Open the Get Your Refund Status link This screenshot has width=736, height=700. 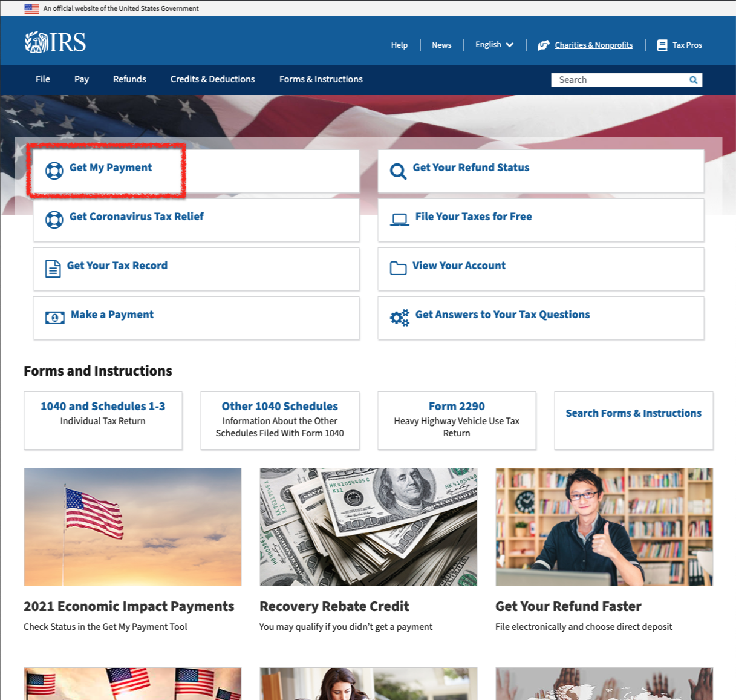click(x=471, y=168)
